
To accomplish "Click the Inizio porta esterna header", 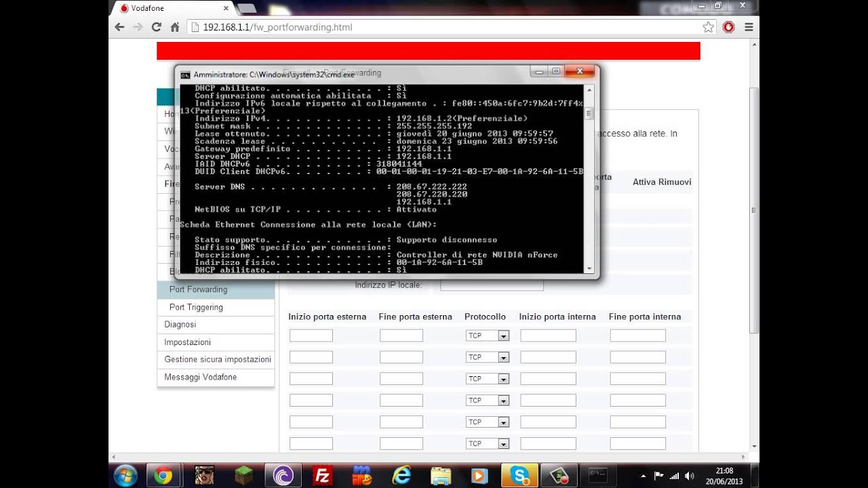I will [327, 317].
